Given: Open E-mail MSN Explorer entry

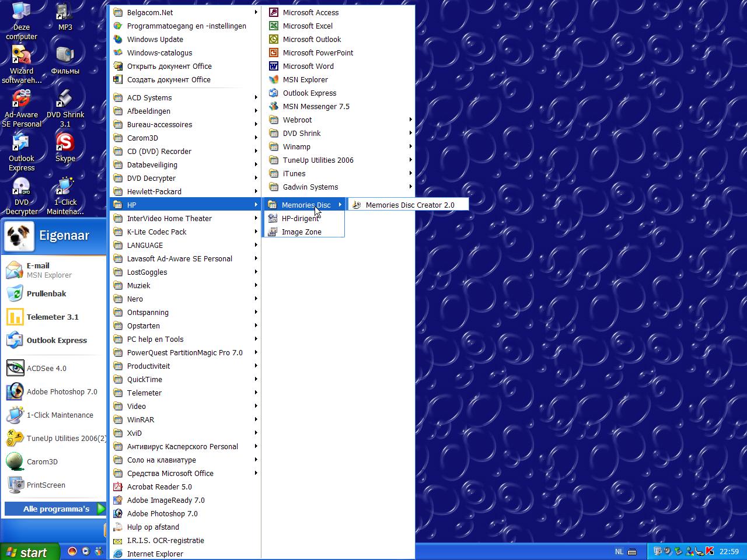Looking at the screenshot, I should [55, 270].
